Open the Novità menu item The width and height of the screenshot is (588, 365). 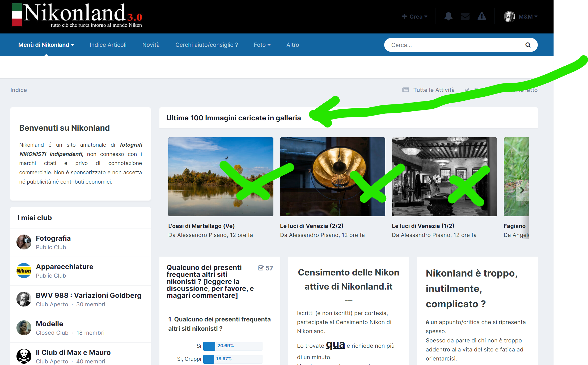151,45
